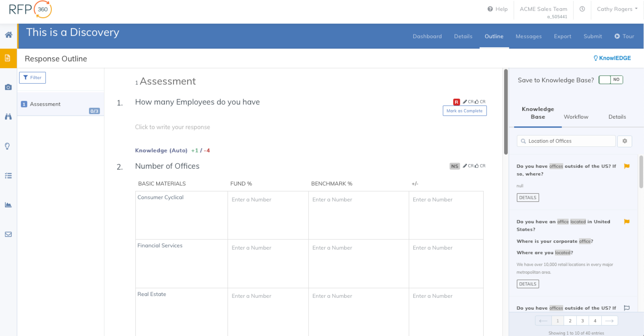Click the home icon in left sidebar

point(8,35)
